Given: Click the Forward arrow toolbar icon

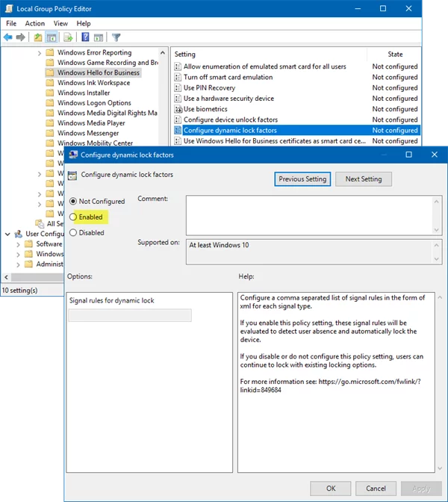Looking at the screenshot, I should [x=20, y=37].
